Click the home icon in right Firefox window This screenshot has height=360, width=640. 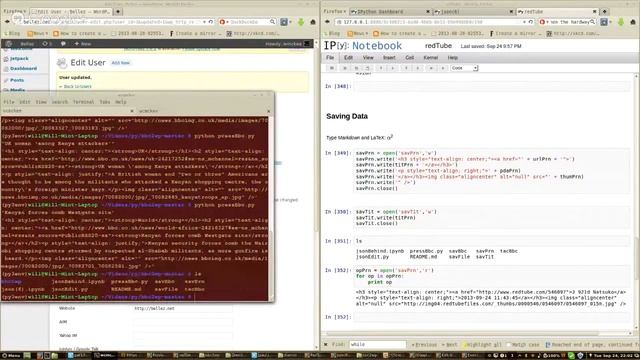[x=633, y=22]
